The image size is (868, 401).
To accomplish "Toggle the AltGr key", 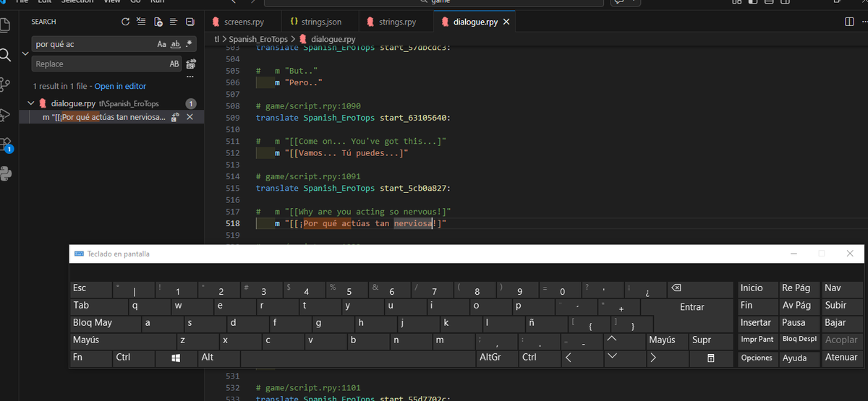I will click(x=497, y=358).
